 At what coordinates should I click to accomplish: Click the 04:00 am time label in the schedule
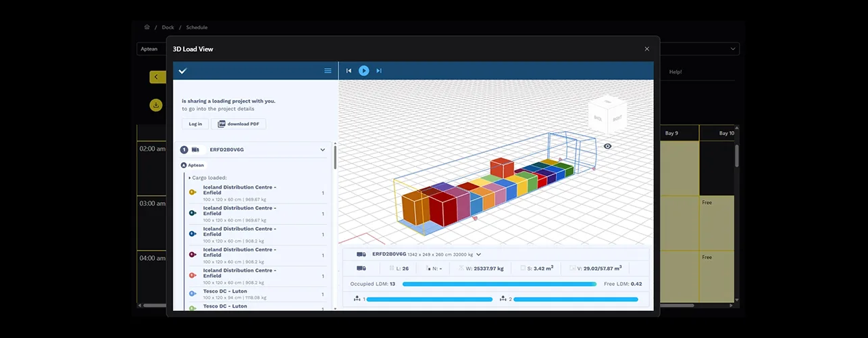click(152, 258)
